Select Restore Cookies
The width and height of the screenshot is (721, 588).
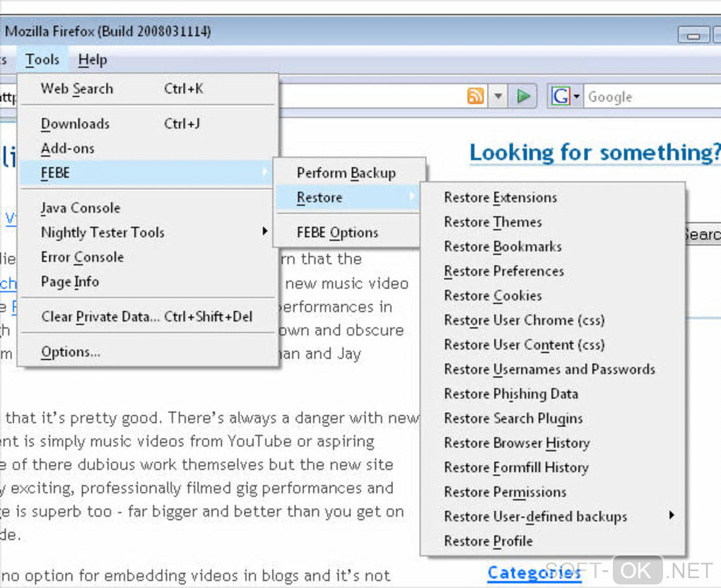pyautogui.click(x=553, y=295)
